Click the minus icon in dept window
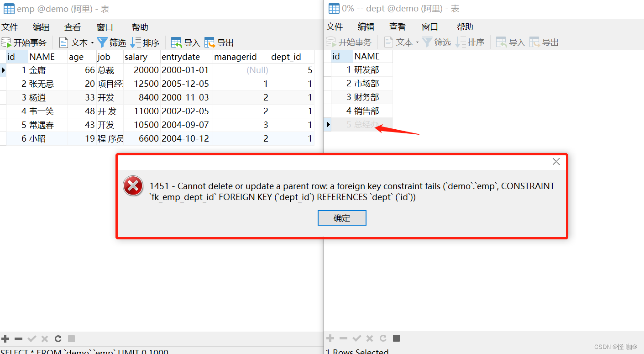The width and height of the screenshot is (644, 354). pyautogui.click(x=343, y=338)
